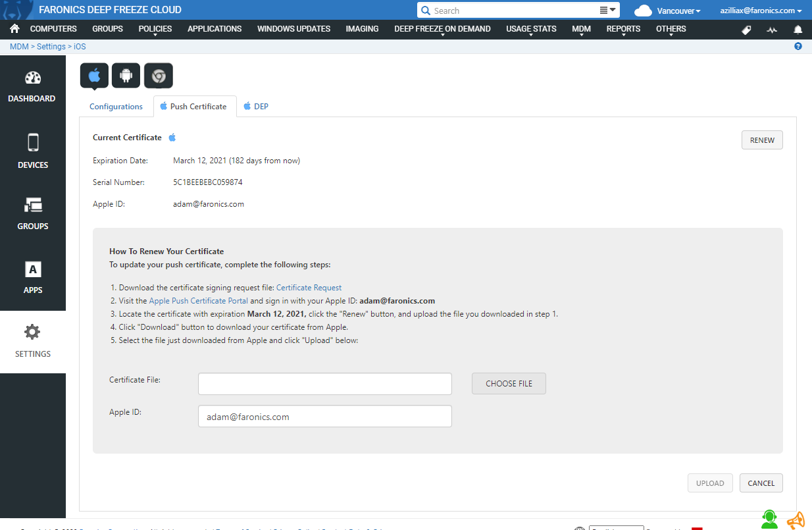The image size is (812, 530).
Task: Select the Push Certificate tab
Action: [195, 107]
